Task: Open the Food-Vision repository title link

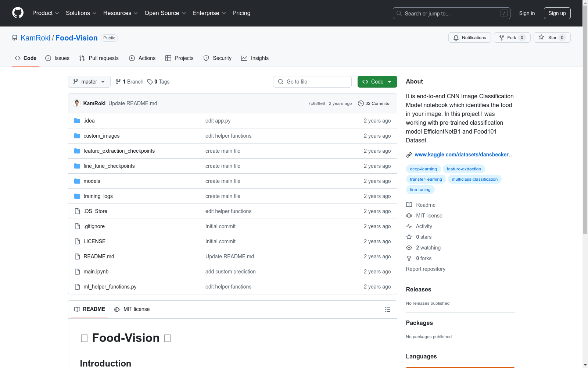Action: click(76, 38)
